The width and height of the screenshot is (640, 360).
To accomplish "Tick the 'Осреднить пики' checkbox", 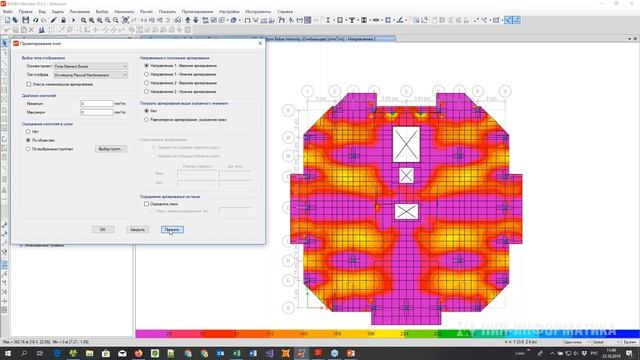I will click(147, 204).
